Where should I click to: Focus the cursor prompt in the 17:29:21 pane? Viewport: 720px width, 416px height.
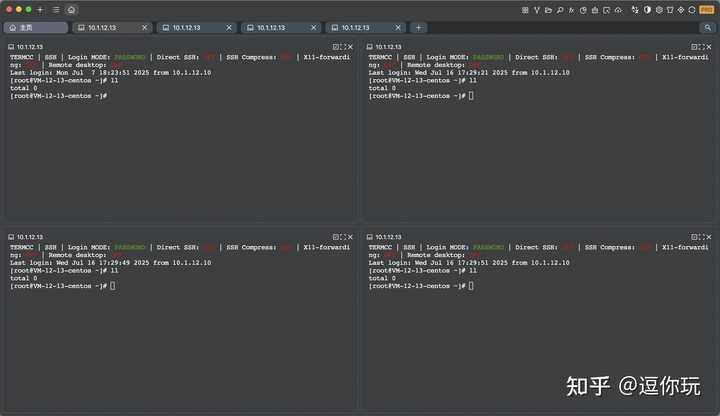421,96
